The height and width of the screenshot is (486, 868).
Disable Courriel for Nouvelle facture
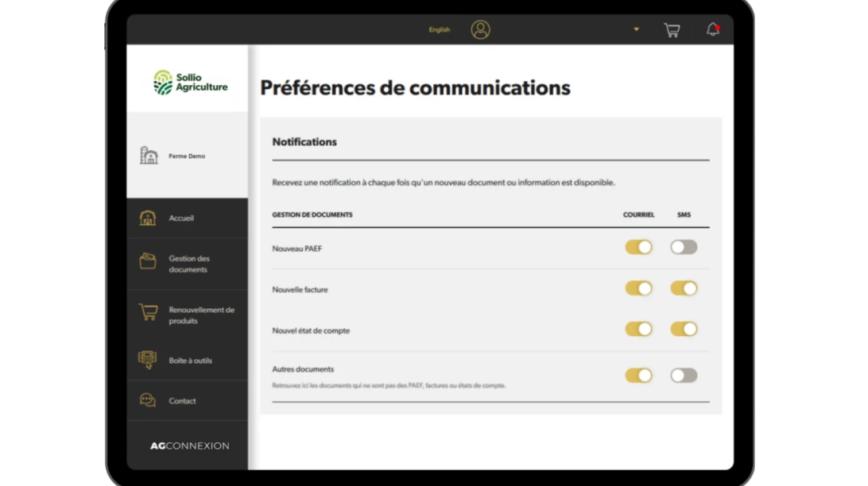[638, 288]
